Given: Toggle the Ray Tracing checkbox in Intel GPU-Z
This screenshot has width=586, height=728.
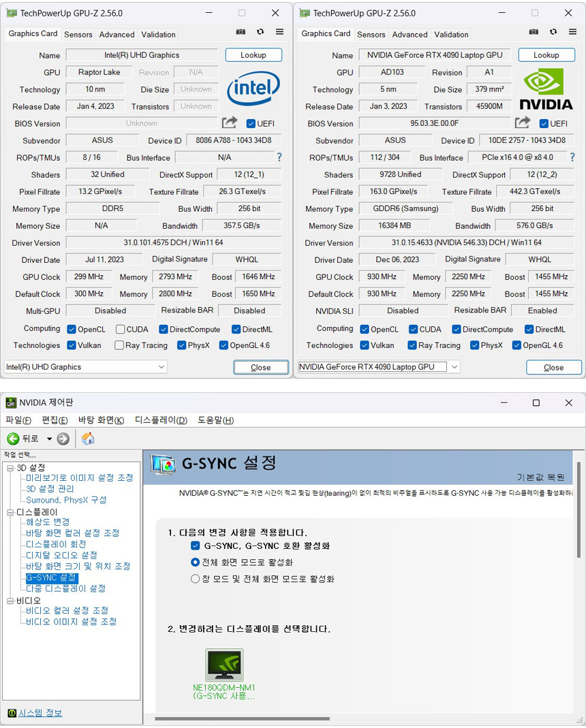Looking at the screenshot, I should [x=119, y=345].
